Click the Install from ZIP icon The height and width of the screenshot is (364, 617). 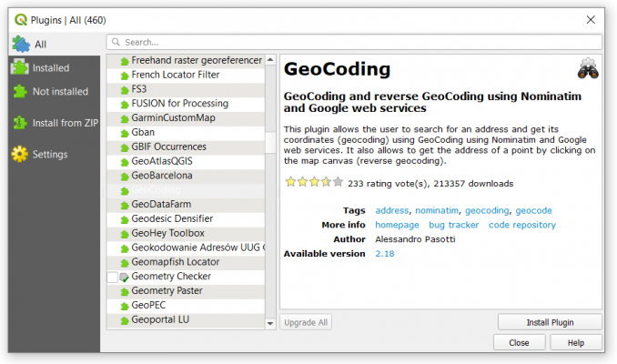click(x=20, y=123)
